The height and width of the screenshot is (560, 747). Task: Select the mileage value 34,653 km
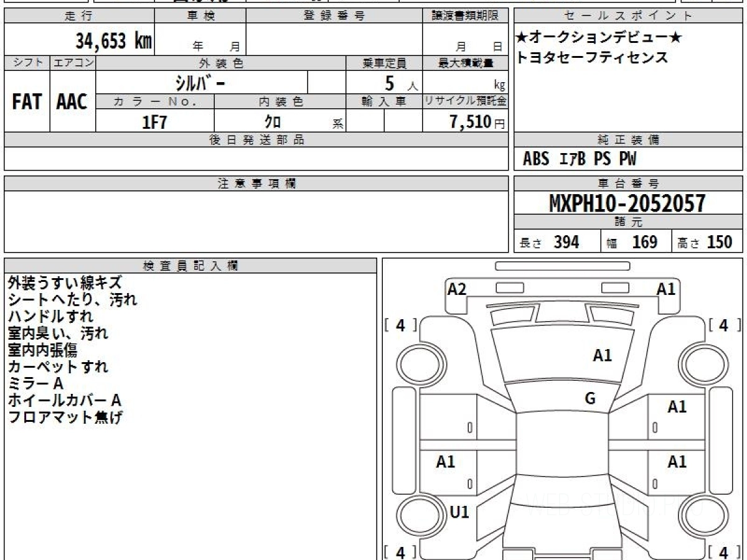[x=113, y=41]
